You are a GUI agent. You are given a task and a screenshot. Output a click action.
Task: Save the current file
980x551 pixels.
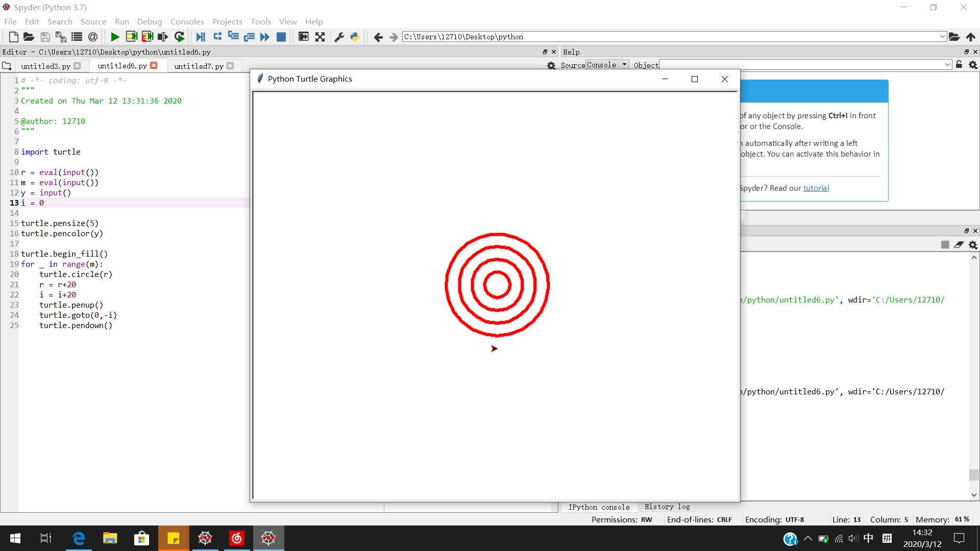coord(45,37)
